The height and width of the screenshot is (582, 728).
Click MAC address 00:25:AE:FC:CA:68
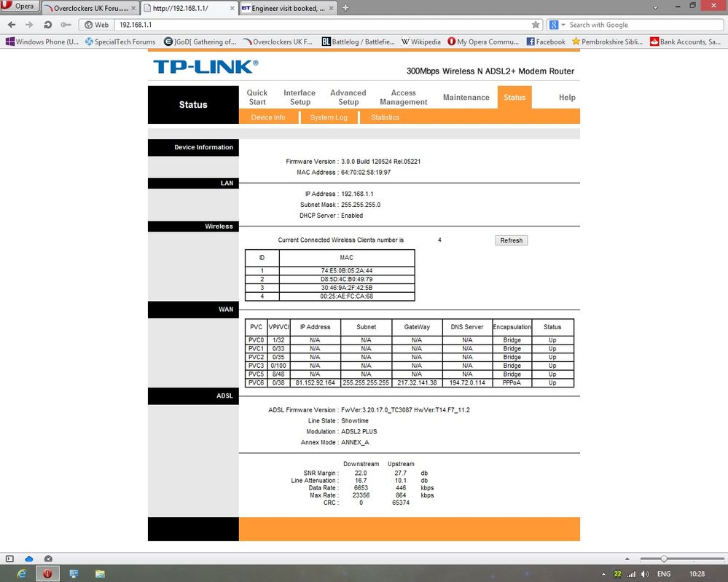pos(346,296)
